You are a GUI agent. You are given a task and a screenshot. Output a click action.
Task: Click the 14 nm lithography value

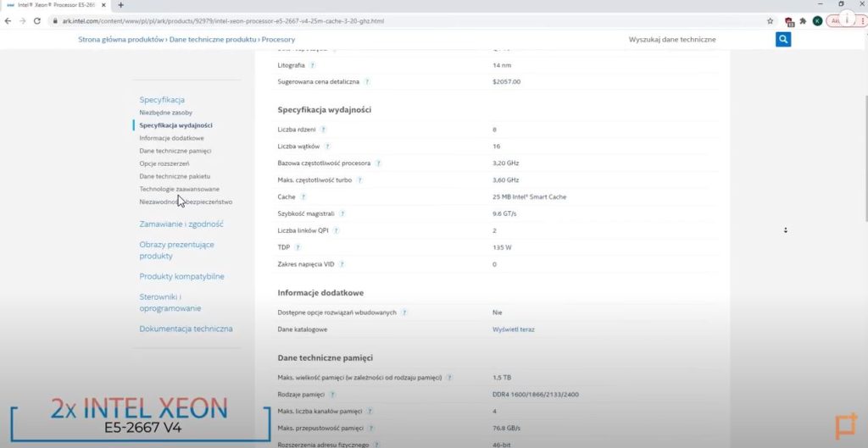pos(502,65)
